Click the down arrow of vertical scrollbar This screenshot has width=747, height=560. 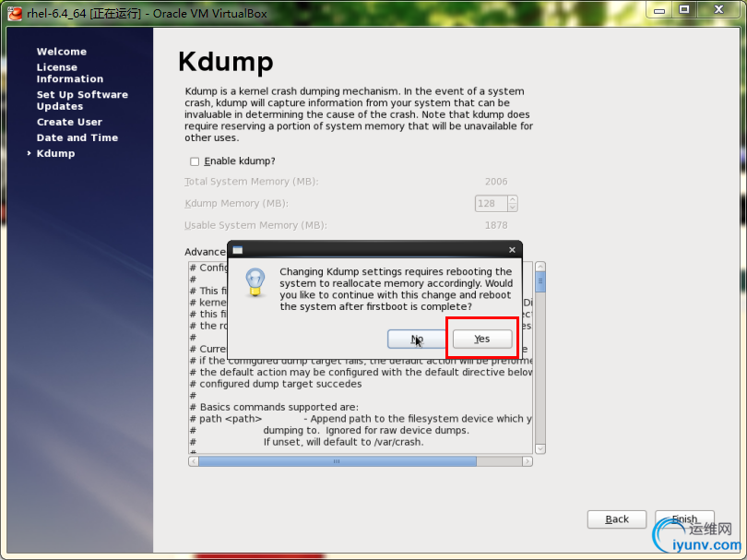(x=540, y=448)
